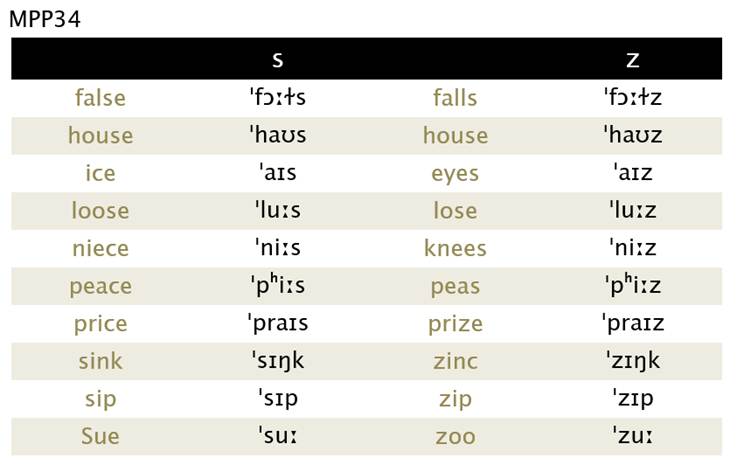
Task: Click the word 'prize'
Action: coord(455,324)
